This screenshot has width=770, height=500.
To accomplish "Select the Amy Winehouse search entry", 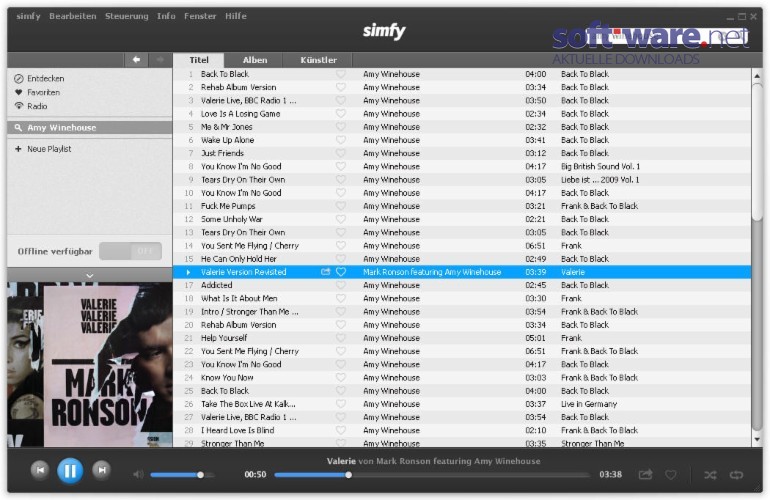I will pos(89,128).
